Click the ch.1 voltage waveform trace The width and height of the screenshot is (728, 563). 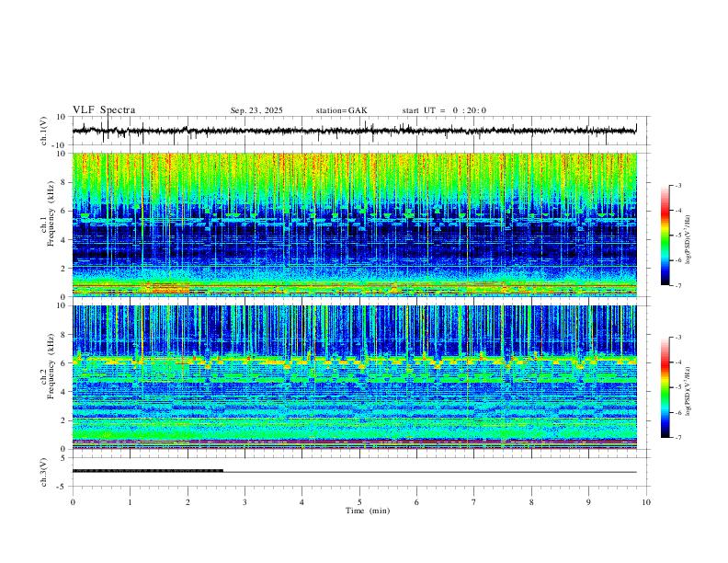(x=354, y=131)
